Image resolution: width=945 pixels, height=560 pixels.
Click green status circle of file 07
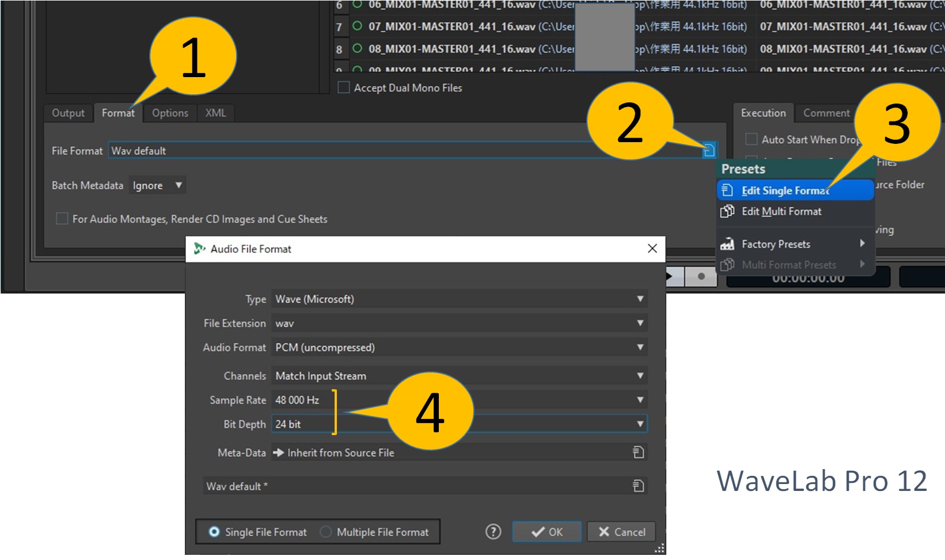(357, 26)
